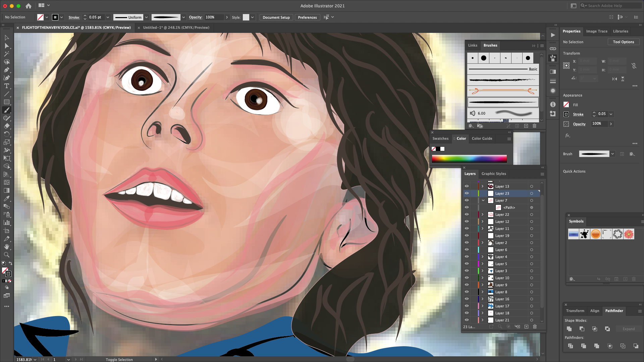This screenshot has width=644, height=362.
Task: Create new layer in Layers panel
Action: click(x=526, y=326)
